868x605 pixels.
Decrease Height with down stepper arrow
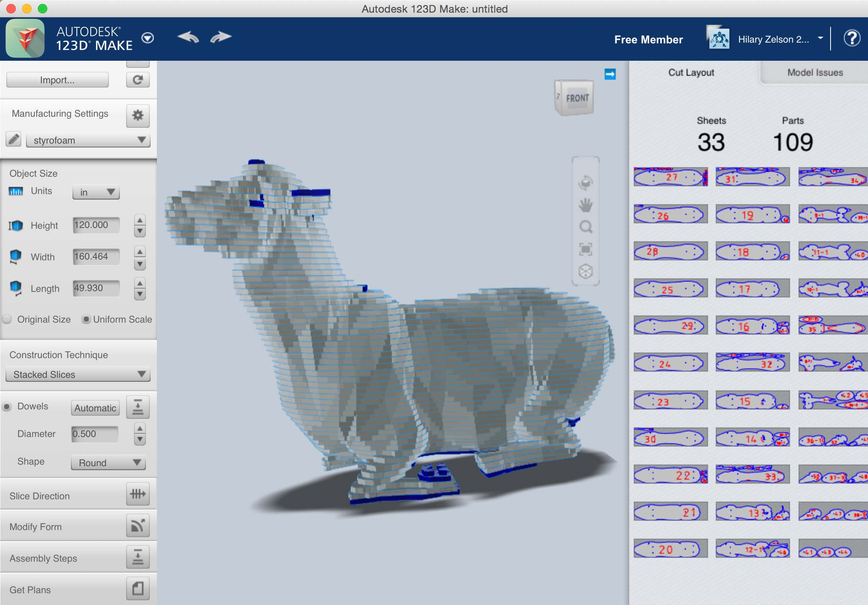coord(140,231)
